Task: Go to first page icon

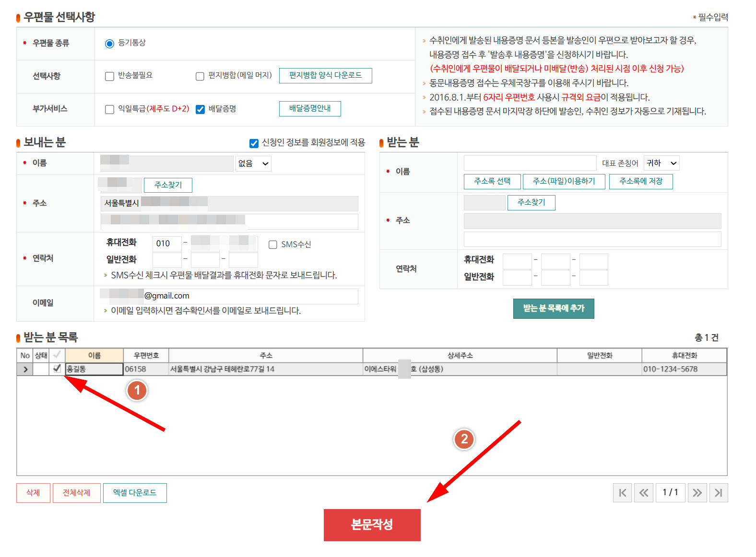Action: coord(623,493)
